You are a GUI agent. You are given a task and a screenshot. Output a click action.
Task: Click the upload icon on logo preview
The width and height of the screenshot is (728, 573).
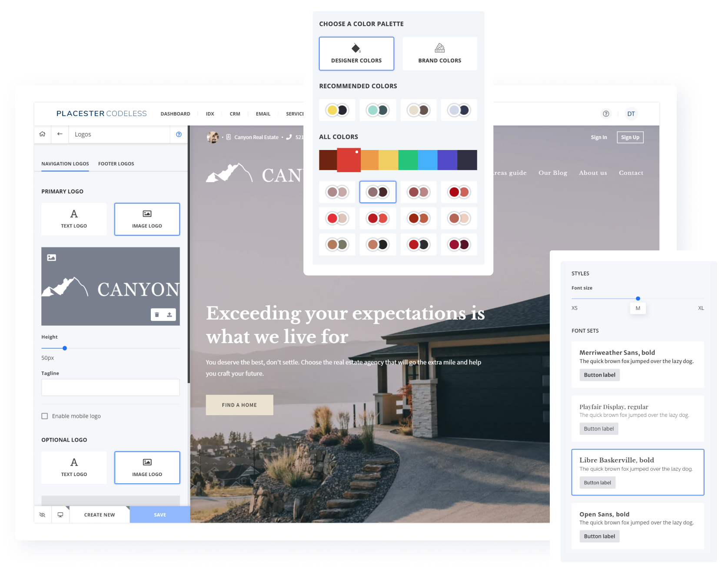pos(170,315)
